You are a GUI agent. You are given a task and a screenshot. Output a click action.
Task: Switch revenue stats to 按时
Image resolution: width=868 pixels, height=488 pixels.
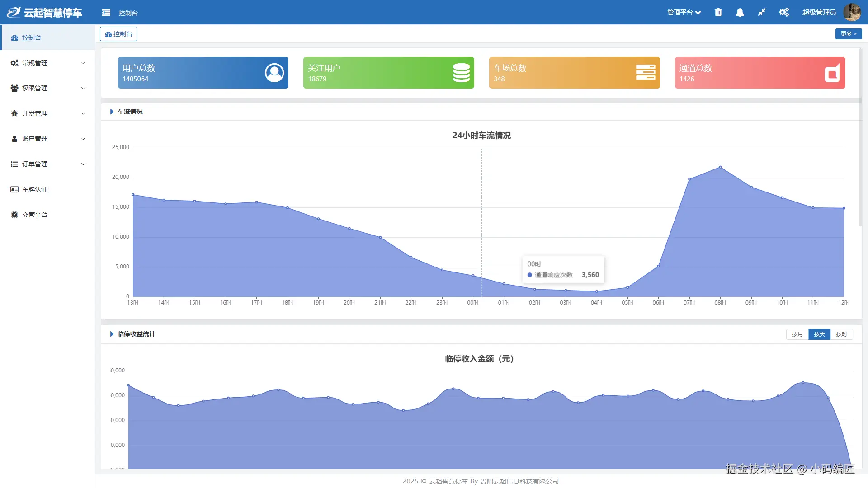tap(841, 334)
